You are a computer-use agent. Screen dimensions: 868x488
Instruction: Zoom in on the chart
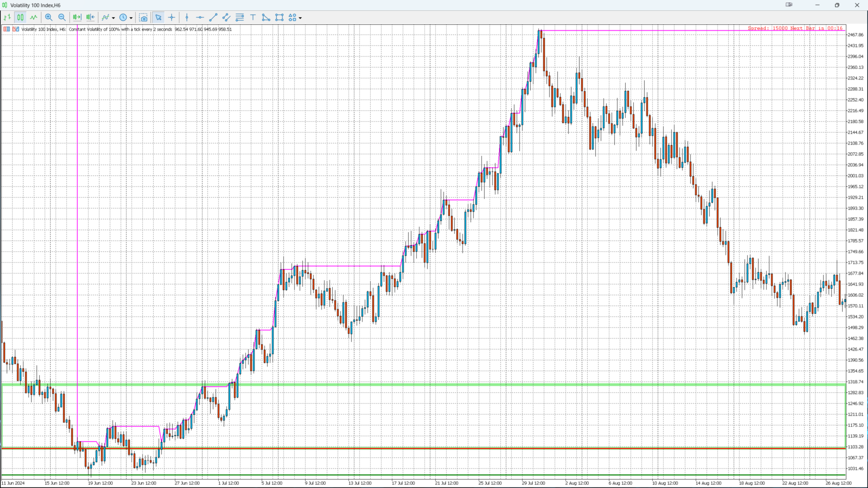coord(49,18)
